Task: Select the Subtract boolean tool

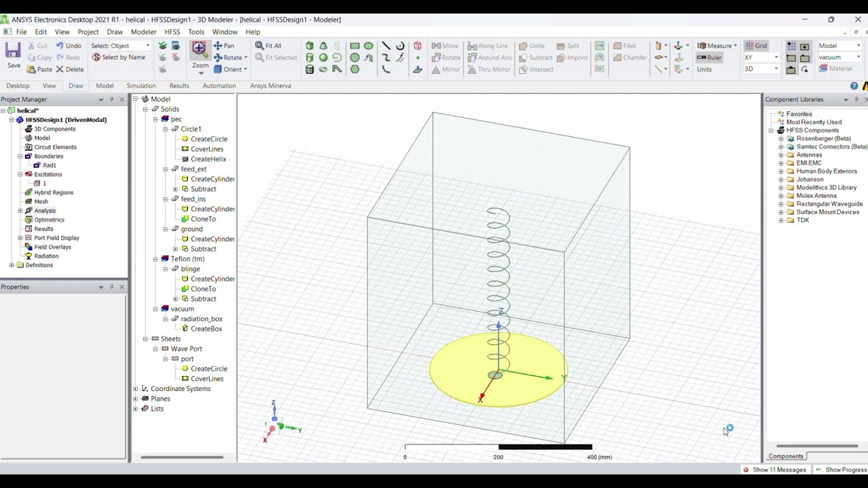Action: point(536,58)
